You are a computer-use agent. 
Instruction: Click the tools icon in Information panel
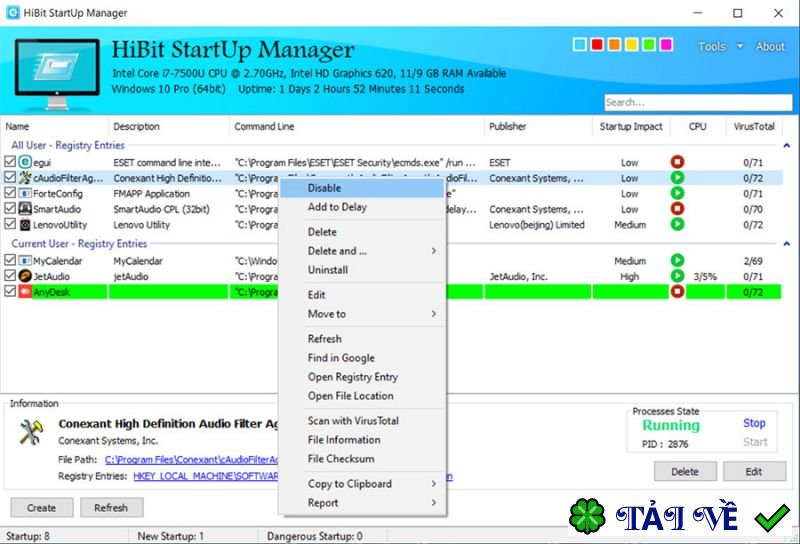[31, 432]
